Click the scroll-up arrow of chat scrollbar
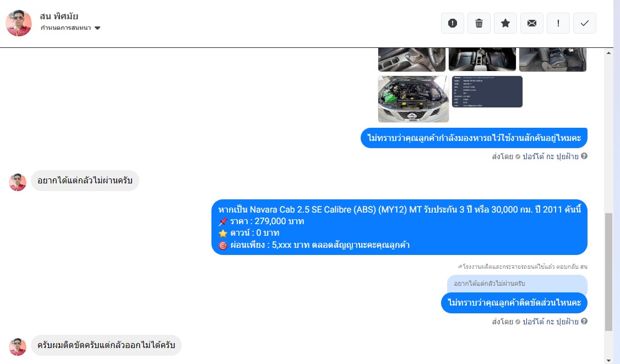Image resolution: width=620 pixels, height=364 pixels. pyautogui.click(x=608, y=53)
